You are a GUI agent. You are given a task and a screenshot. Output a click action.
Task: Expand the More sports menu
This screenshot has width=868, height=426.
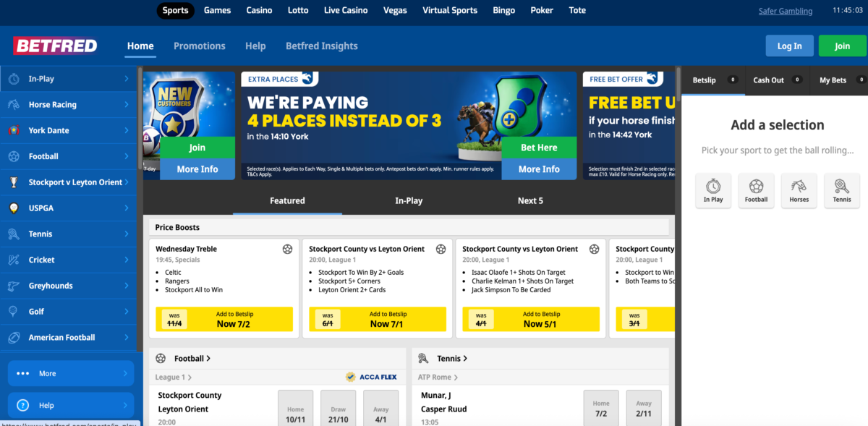pos(71,373)
